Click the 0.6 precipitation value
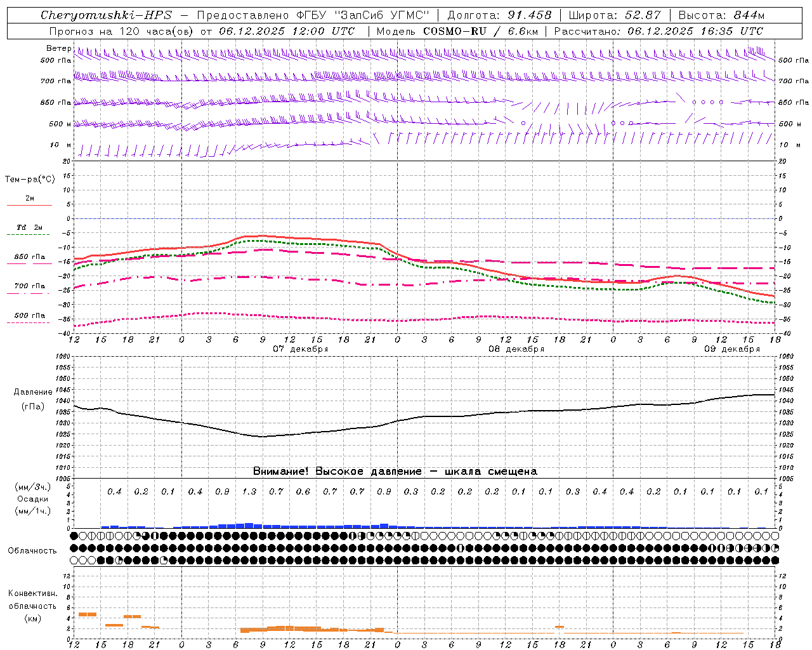Viewport: 812px width, 650px height. point(303,491)
